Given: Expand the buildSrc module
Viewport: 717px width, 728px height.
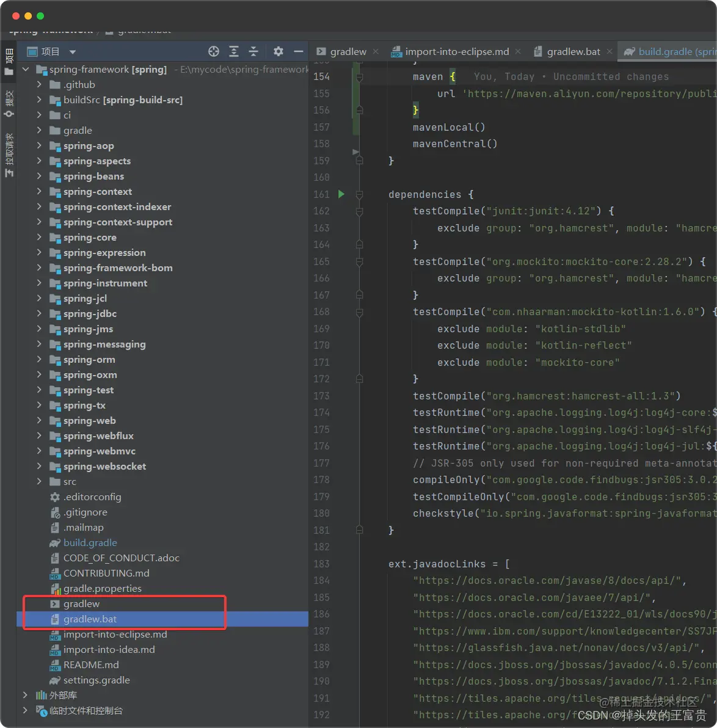Looking at the screenshot, I should (40, 100).
